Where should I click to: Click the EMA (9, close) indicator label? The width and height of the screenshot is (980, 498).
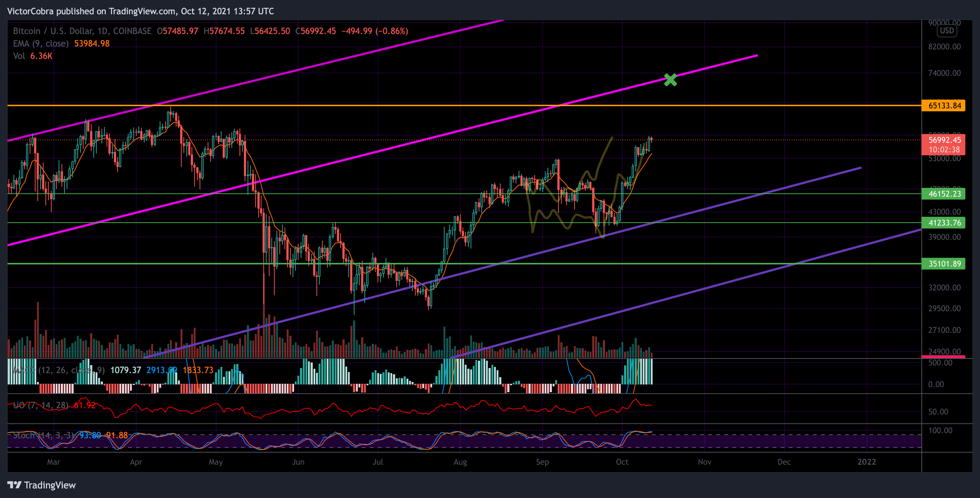coord(41,43)
